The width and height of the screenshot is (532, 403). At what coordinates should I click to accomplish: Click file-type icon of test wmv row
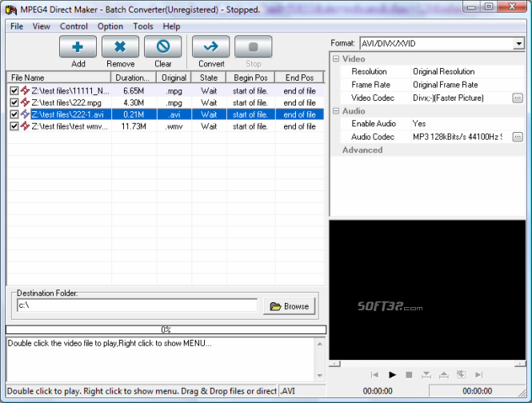click(25, 126)
